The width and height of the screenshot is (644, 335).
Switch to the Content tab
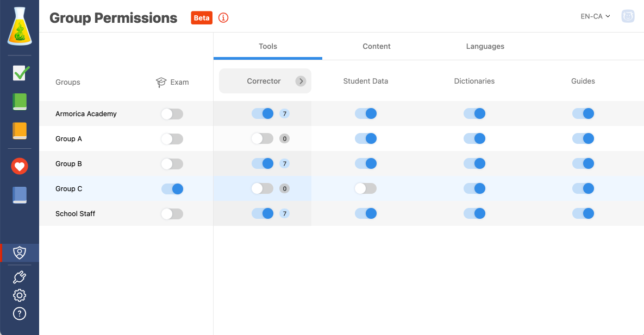click(377, 47)
